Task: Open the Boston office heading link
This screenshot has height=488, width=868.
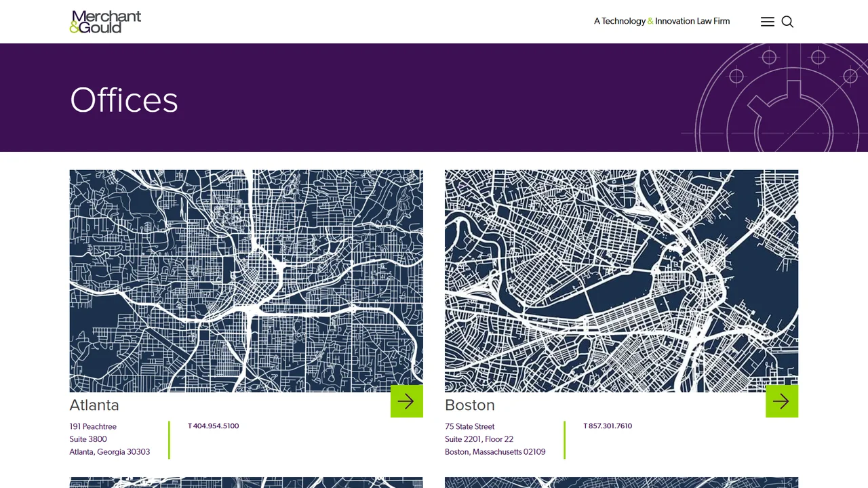Action: click(470, 405)
